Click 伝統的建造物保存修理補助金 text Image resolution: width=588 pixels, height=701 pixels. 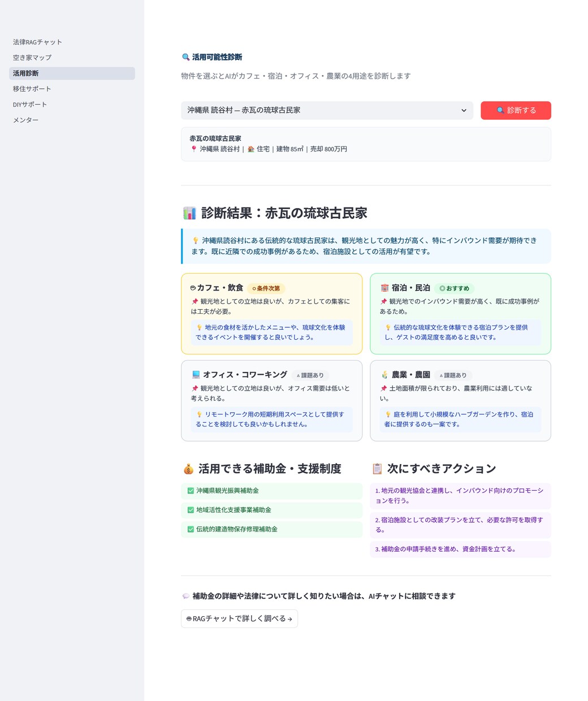click(237, 529)
